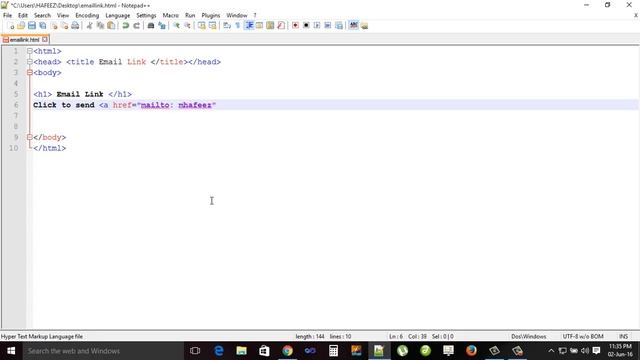This screenshot has width=640, height=360.
Task: Toggle Synchronize Vertical Scrolling icon
Action: click(202, 26)
